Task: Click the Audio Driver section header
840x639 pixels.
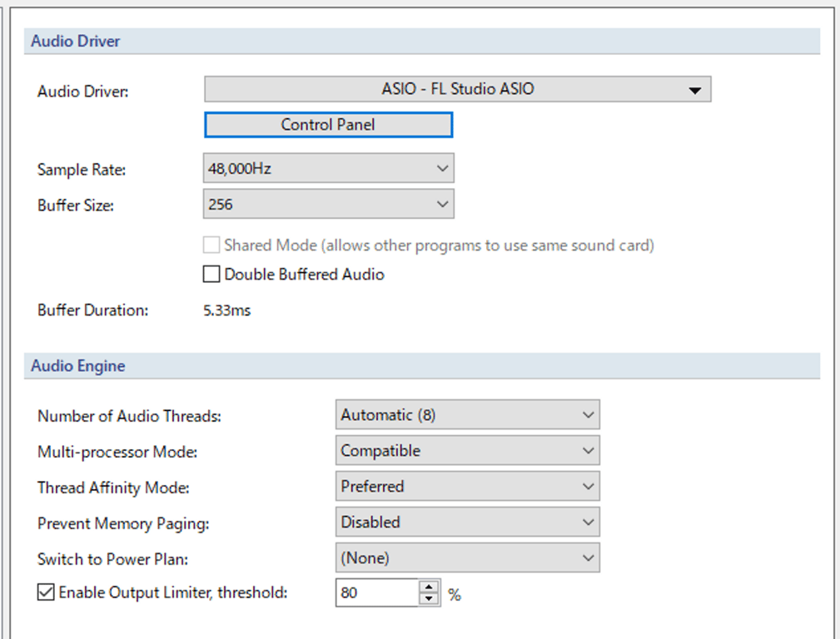Action: 421,42
